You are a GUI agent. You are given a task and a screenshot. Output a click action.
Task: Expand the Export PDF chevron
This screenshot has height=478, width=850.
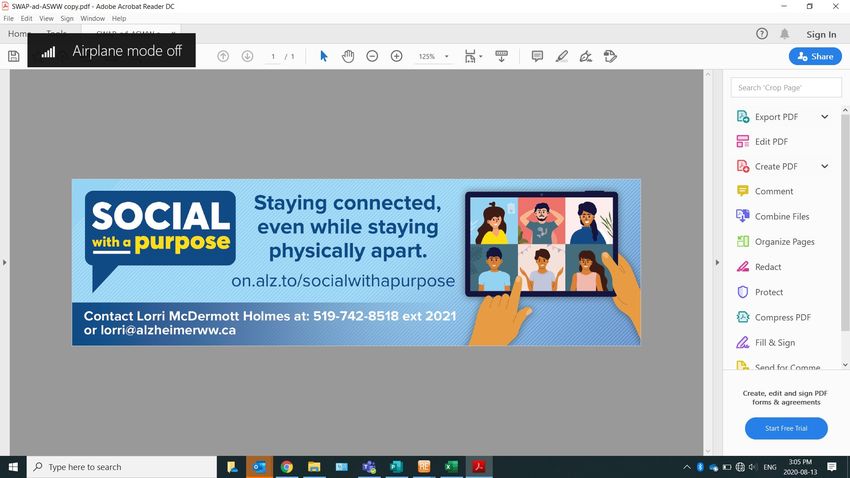coord(825,117)
